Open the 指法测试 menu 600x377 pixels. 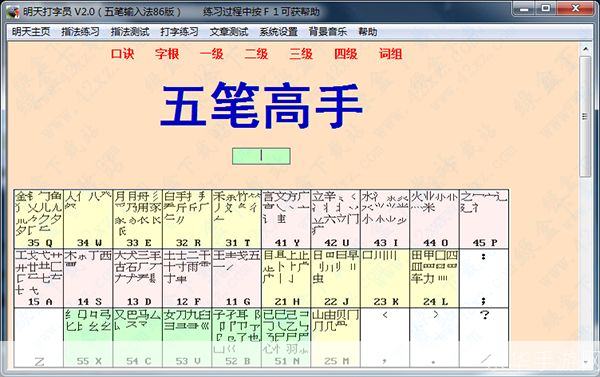coord(130,32)
